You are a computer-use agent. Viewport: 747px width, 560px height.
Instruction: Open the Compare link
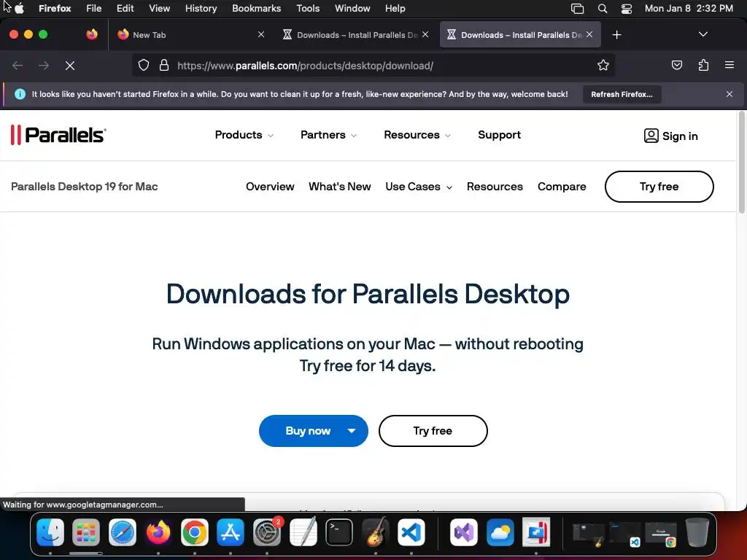(x=562, y=187)
